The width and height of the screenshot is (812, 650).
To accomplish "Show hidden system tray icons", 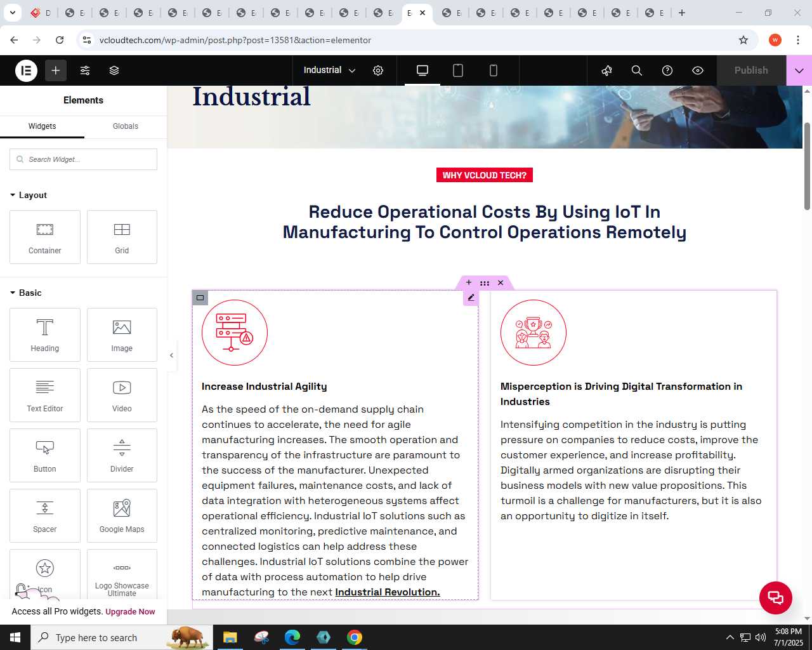I will 730,637.
